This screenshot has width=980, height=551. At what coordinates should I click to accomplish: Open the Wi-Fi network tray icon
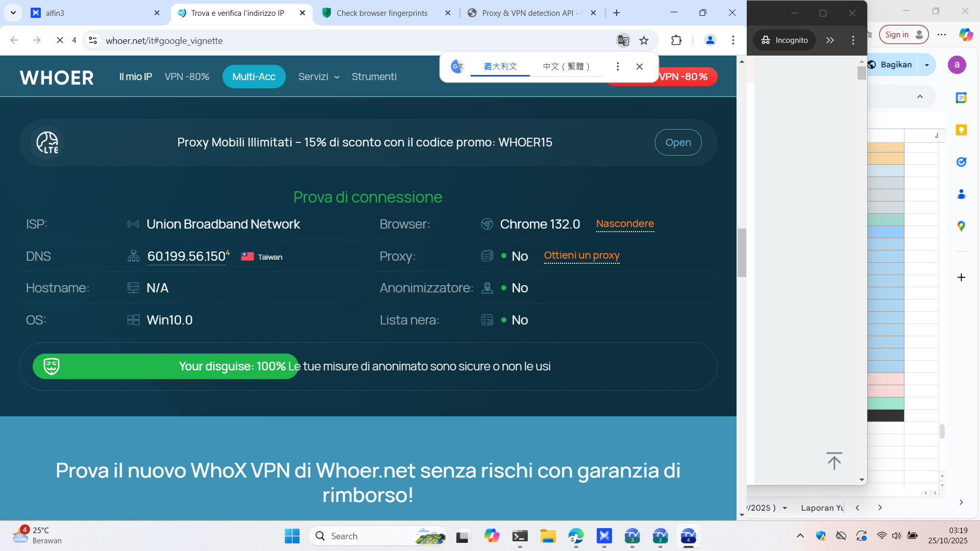[x=881, y=536]
